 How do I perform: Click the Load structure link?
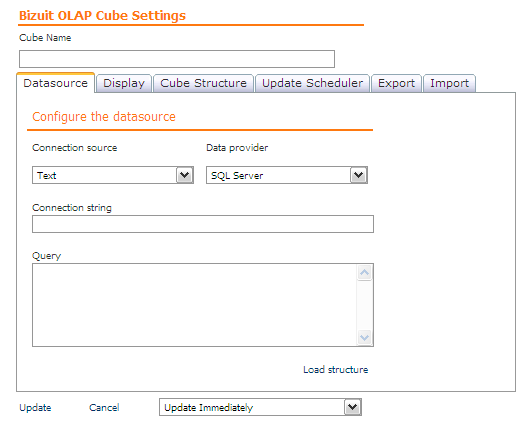coord(335,369)
